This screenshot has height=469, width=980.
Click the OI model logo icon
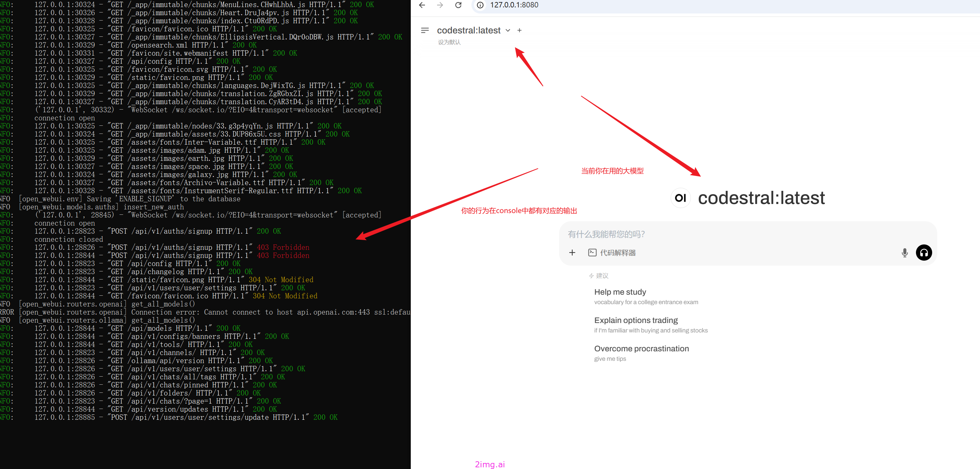[x=680, y=198]
